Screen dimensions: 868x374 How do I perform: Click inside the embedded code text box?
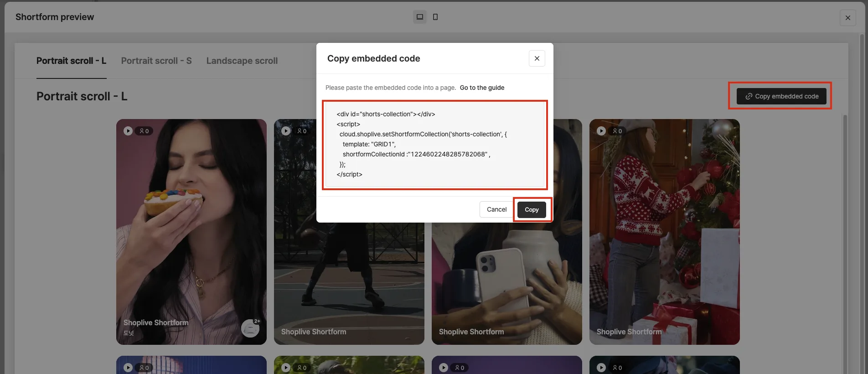click(435, 145)
